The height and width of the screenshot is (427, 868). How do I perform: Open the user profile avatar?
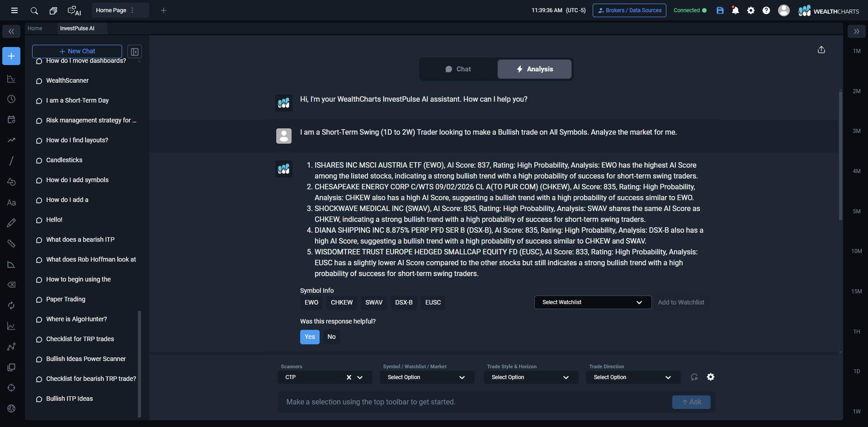(784, 10)
